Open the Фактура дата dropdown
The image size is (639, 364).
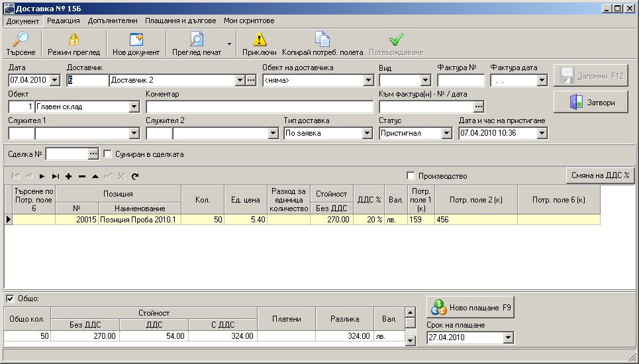tap(542, 80)
